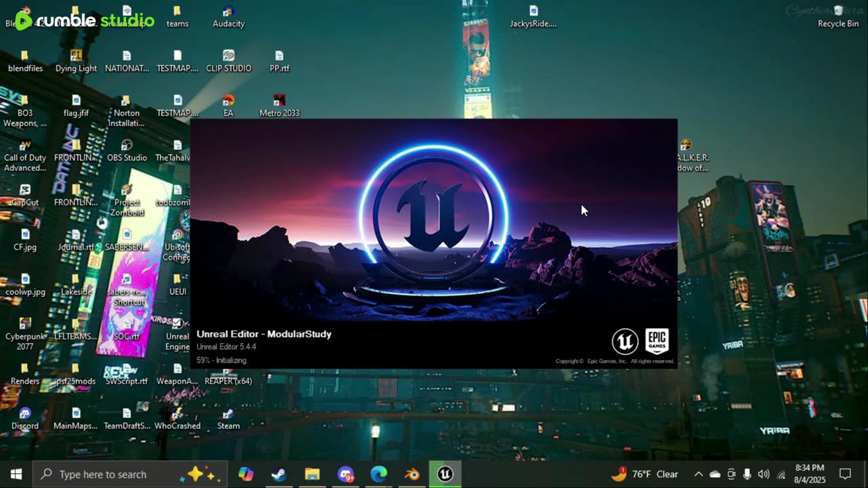
Task: Open File Explorer from the taskbar
Action: [312, 474]
